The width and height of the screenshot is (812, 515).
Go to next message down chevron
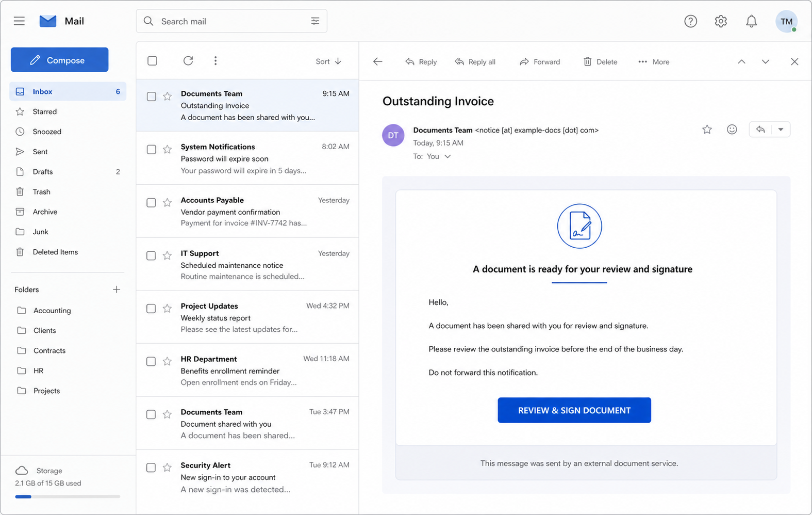pyautogui.click(x=766, y=61)
